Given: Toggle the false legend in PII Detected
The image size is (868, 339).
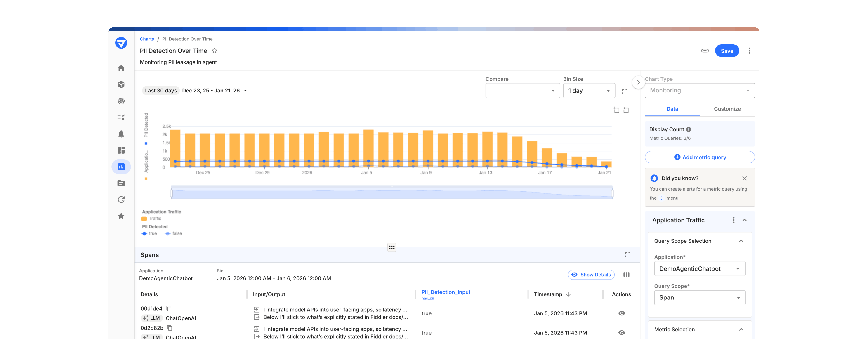Looking at the screenshot, I should click(174, 233).
